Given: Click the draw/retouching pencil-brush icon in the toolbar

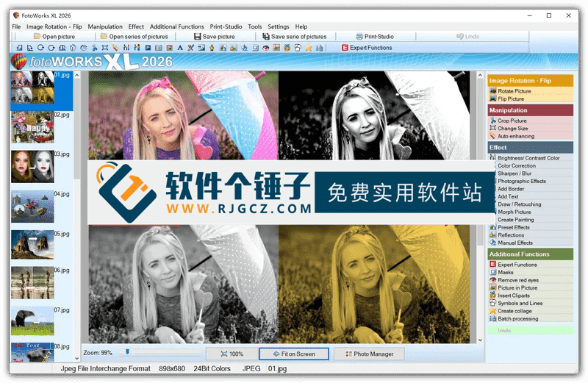Looking at the screenshot, I should click(191, 48).
